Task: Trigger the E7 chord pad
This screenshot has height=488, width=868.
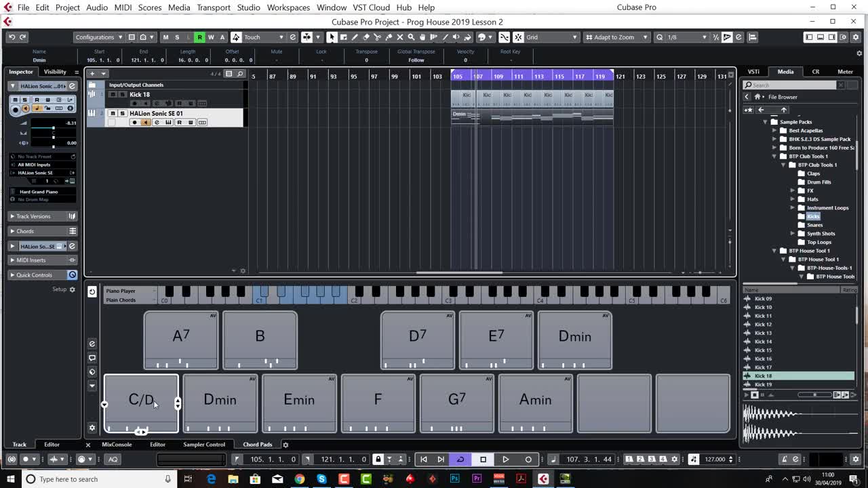Action: 496,340
